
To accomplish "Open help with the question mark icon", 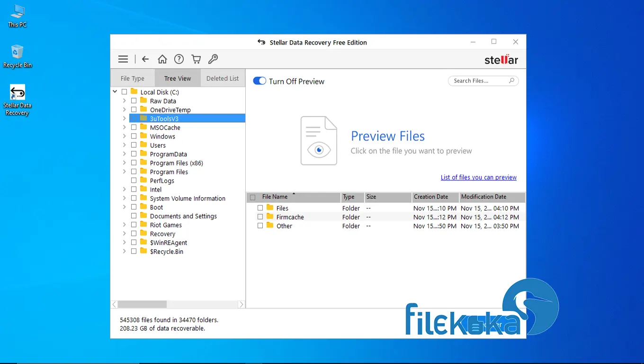I will [179, 59].
